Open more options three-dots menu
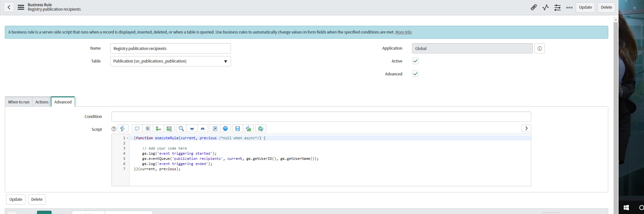Screen dimensions: 644x214 [x=569, y=7]
